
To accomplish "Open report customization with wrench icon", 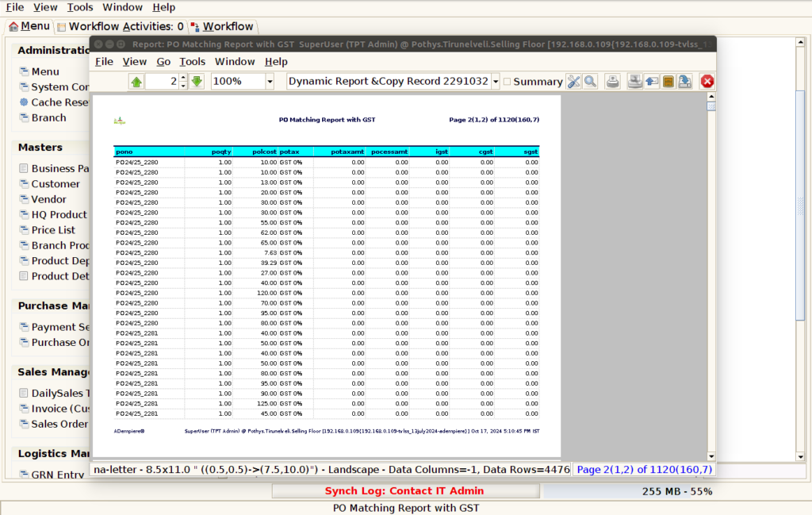I will [x=573, y=82].
